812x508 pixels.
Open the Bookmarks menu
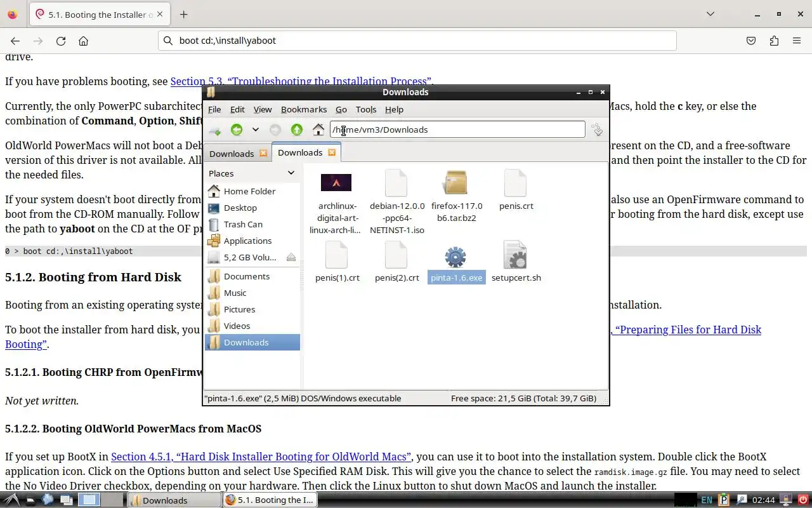coord(304,109)
